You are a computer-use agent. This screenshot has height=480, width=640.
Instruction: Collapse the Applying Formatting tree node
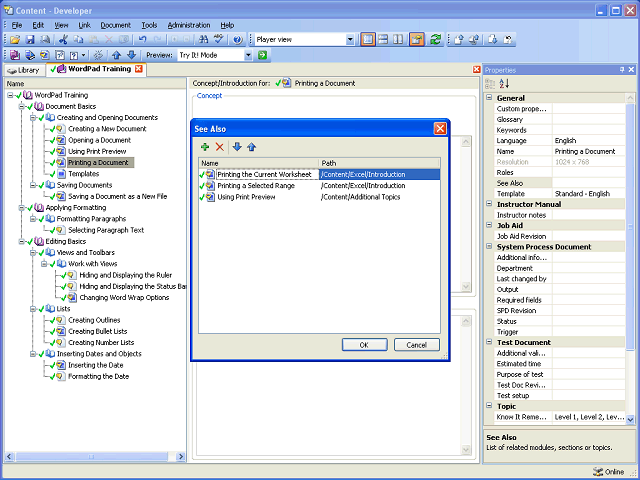pyautogui.click(x=22, y=208)
